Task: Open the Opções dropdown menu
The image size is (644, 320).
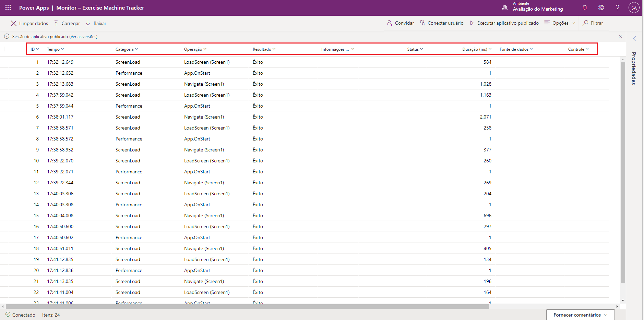Action: (x=560, y=23)
